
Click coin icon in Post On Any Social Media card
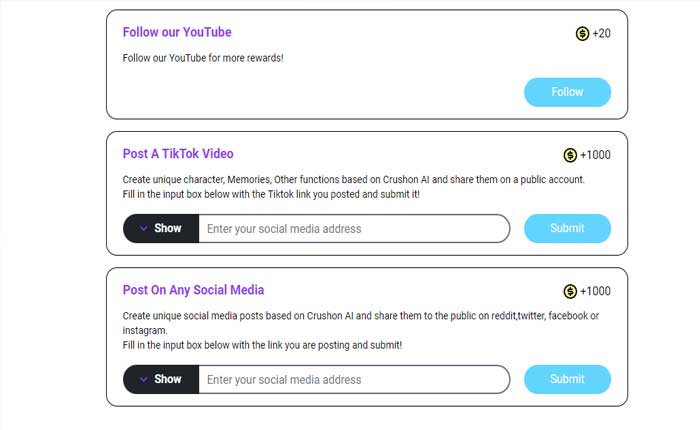pos(570,291)
